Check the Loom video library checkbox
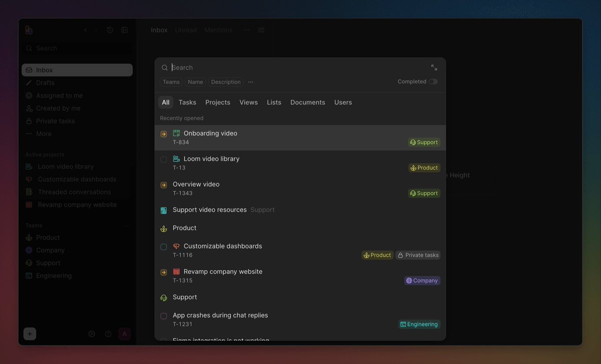The height and width of the screenshot is (364, 601). 164,160
